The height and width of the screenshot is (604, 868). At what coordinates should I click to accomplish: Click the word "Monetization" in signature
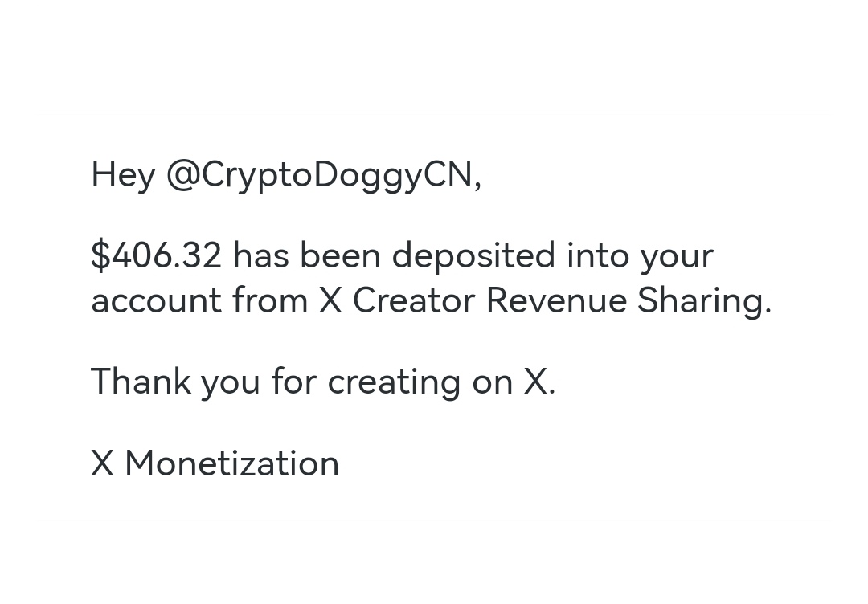click(232, 463)
